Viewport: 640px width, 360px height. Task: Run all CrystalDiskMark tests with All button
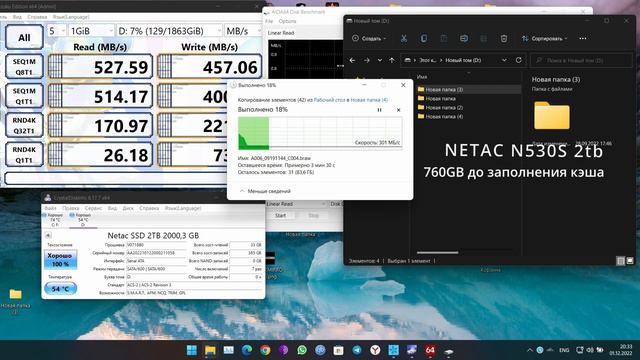pos(24,37)
